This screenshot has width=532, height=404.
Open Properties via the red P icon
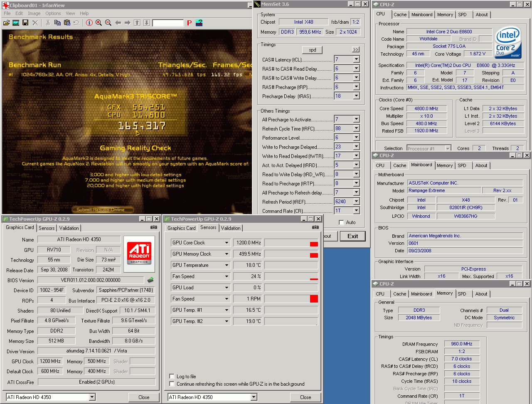tap(190, 23)
